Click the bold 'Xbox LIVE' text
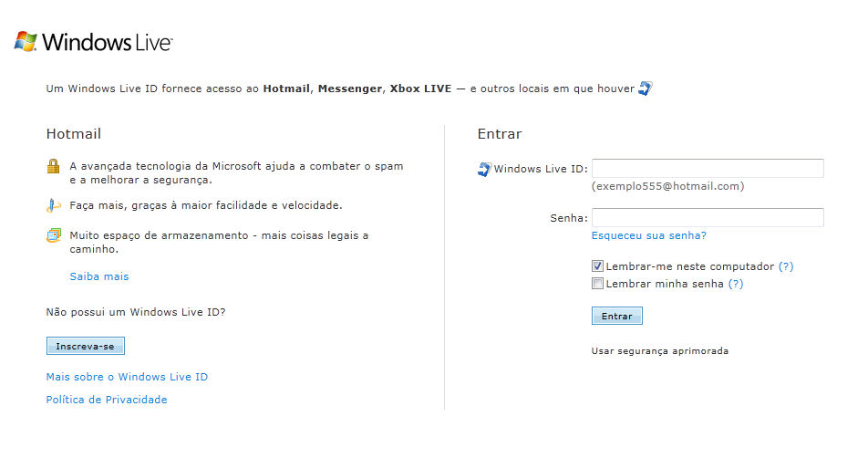The height and width of the screenshot is (458, 868). (420, 88)
